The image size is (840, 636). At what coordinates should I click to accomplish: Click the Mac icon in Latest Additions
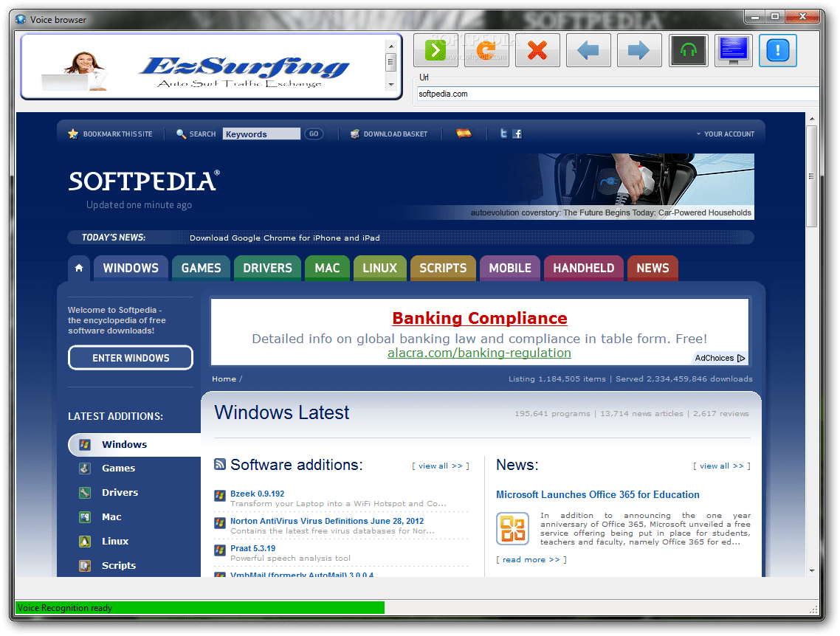coord(85,517)
